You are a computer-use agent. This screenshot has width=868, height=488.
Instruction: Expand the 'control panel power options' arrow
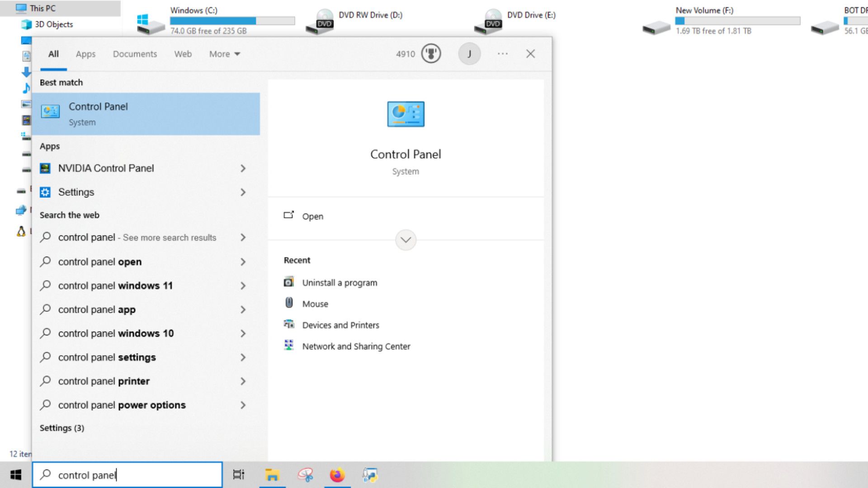[x=243, y=405]
